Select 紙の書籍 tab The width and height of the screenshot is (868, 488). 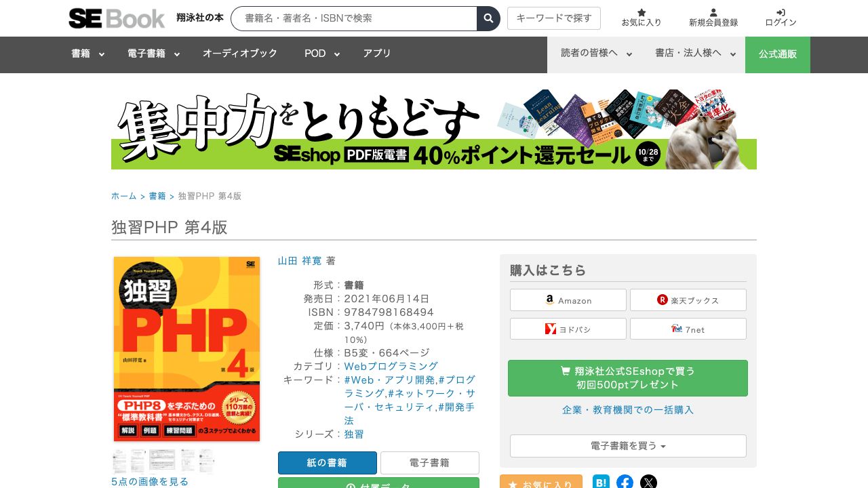click(328, 463)
